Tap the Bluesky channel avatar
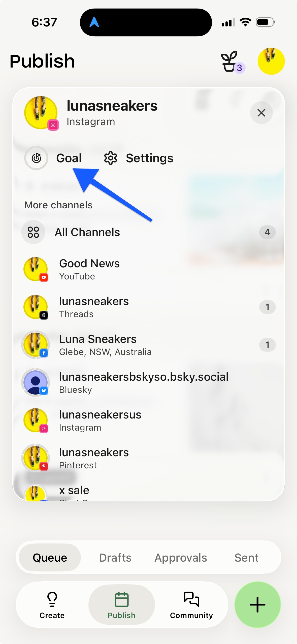 pyautogui.click(x=36, y=383)
